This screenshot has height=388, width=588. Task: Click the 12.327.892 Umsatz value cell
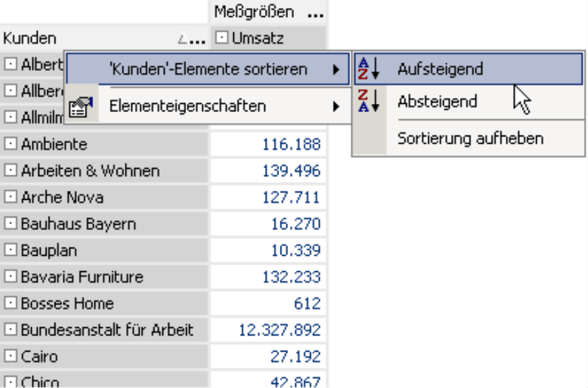click(279, 330)
